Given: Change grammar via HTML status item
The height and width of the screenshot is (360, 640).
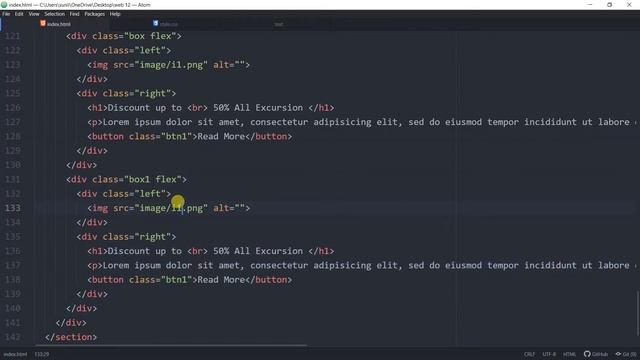Looking at the screenshot, I should point(569,354).
